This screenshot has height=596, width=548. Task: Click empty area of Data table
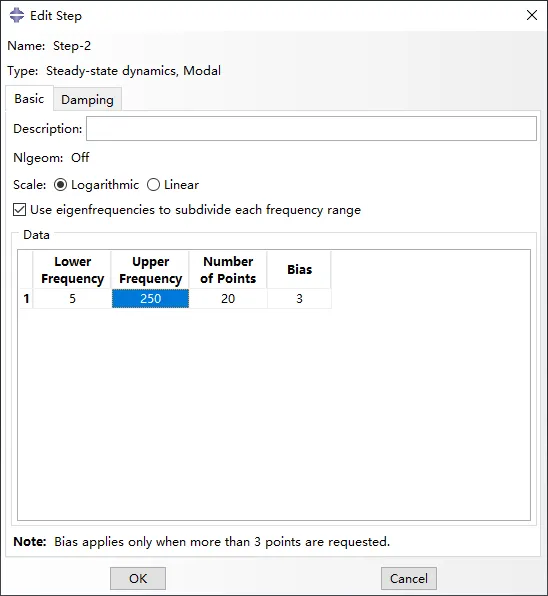coord(274,414)
